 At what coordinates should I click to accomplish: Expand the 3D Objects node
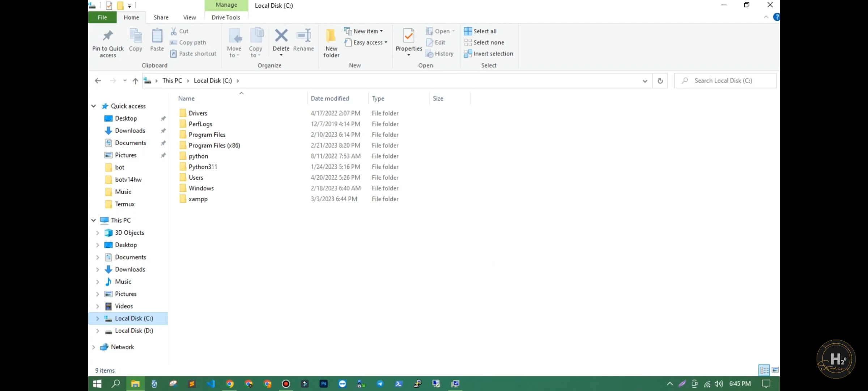click(x=98, y=233)
